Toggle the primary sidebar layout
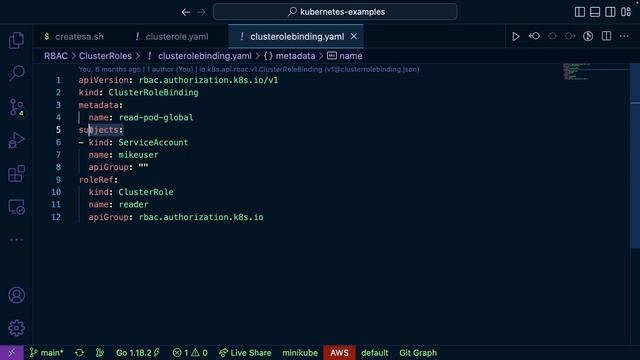Image resolution: width=640 pixels, height=360 pixels. click(x=580, y=12)
